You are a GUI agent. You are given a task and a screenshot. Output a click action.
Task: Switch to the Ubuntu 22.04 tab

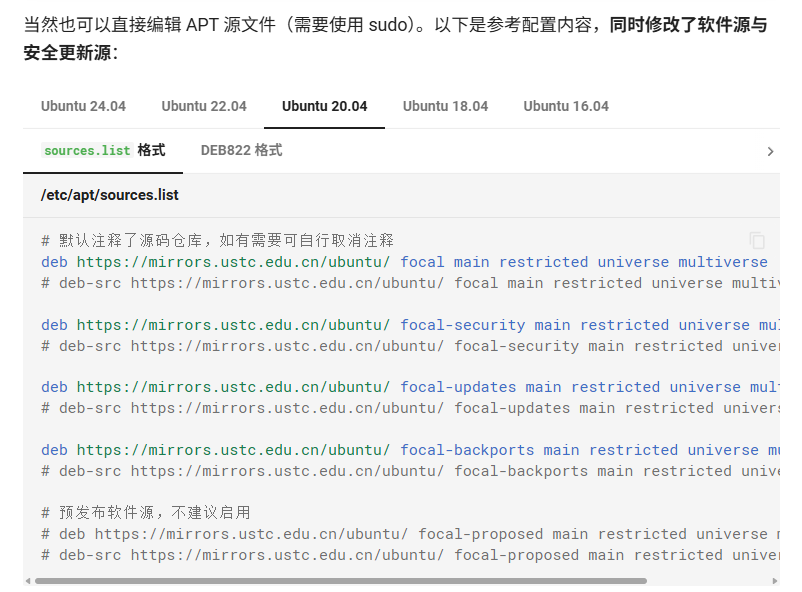204,106
